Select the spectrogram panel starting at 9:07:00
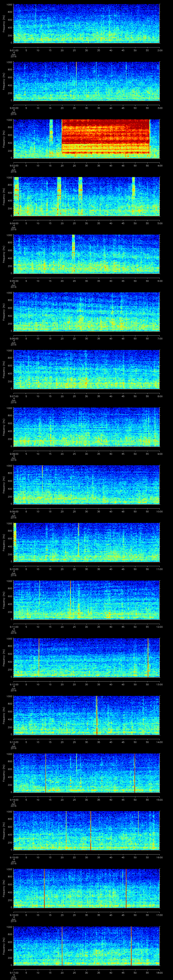173x980 pixels. [87, 370]
